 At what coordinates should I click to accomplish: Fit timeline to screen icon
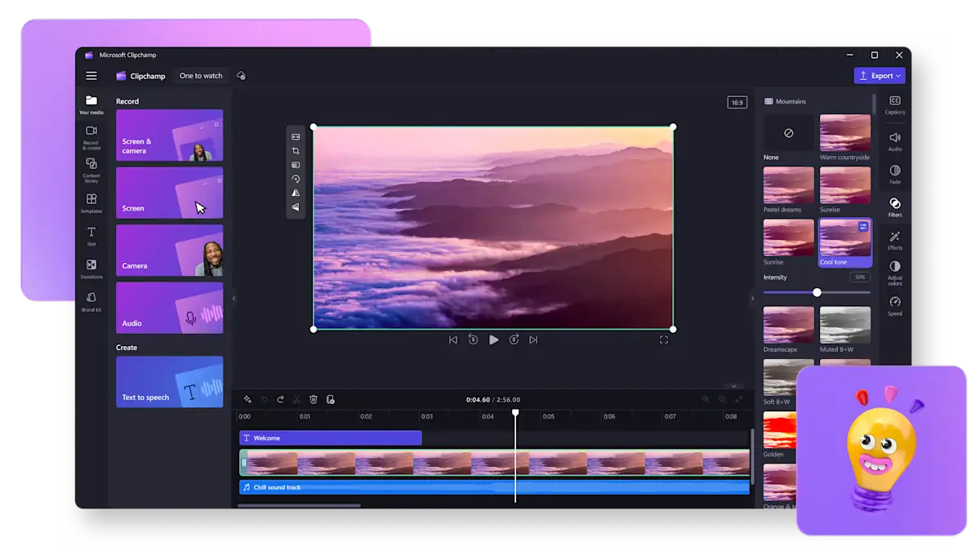click(739, 399)
